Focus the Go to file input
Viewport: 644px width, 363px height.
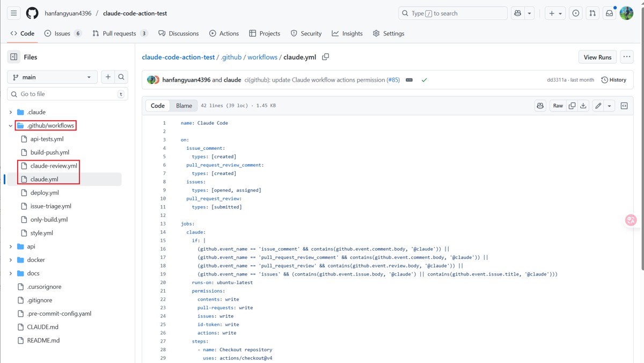coord(68,94)
